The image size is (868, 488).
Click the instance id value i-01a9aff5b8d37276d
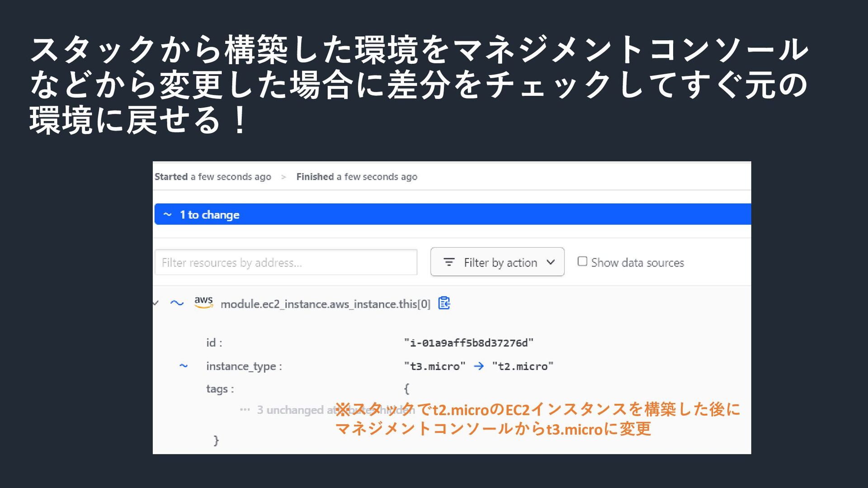click(x=468, y=343)
